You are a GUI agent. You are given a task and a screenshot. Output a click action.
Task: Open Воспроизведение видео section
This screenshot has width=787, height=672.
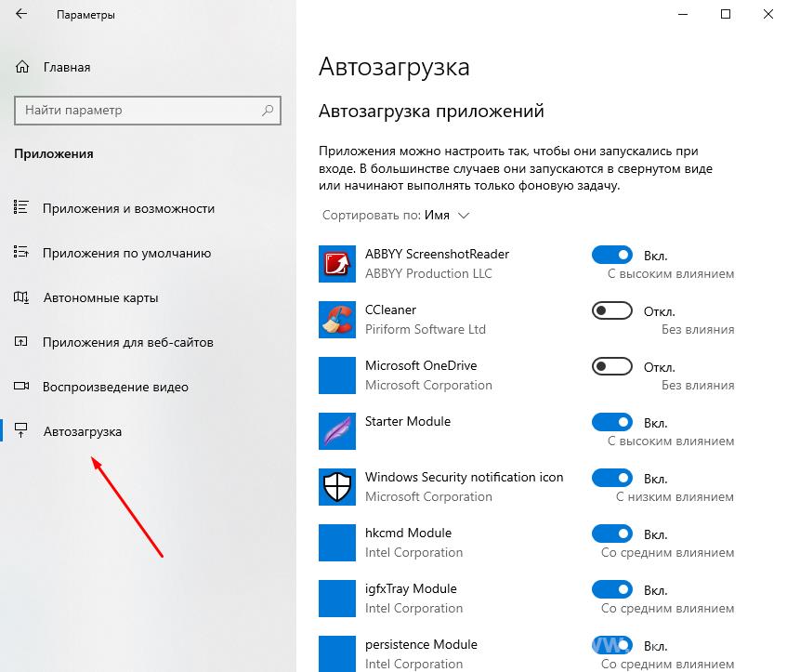pyautogui.click(x=115, y=388)
